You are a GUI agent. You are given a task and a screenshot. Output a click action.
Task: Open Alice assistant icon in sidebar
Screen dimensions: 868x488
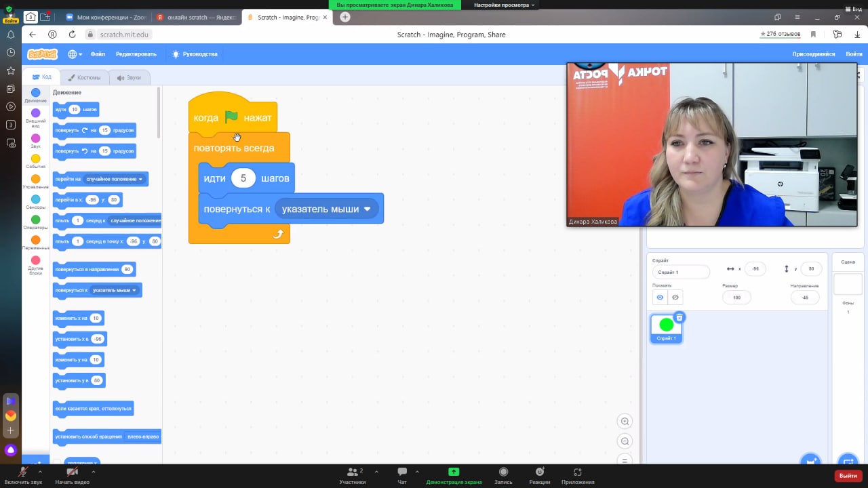point(11,450)
